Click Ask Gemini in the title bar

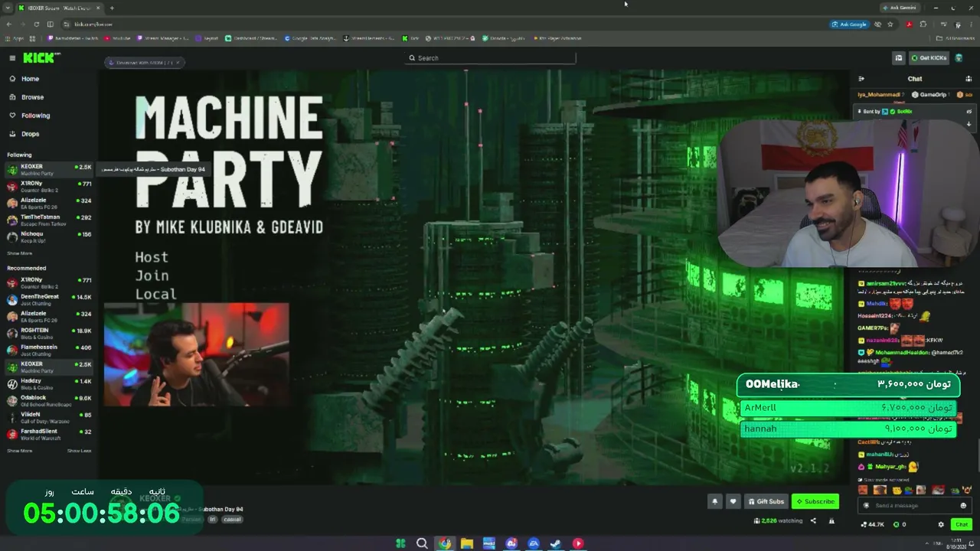[x=899, y=8]
